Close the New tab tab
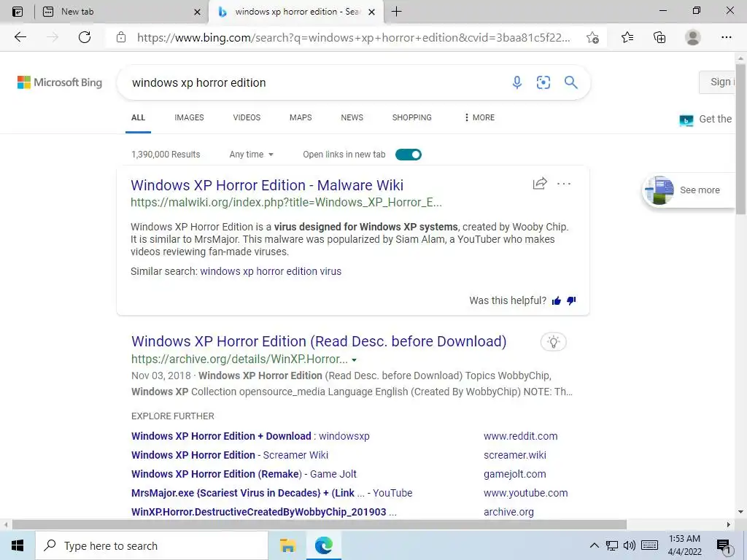Image resolution: width=747 pixels, height=560 pixels. (197, 12)
